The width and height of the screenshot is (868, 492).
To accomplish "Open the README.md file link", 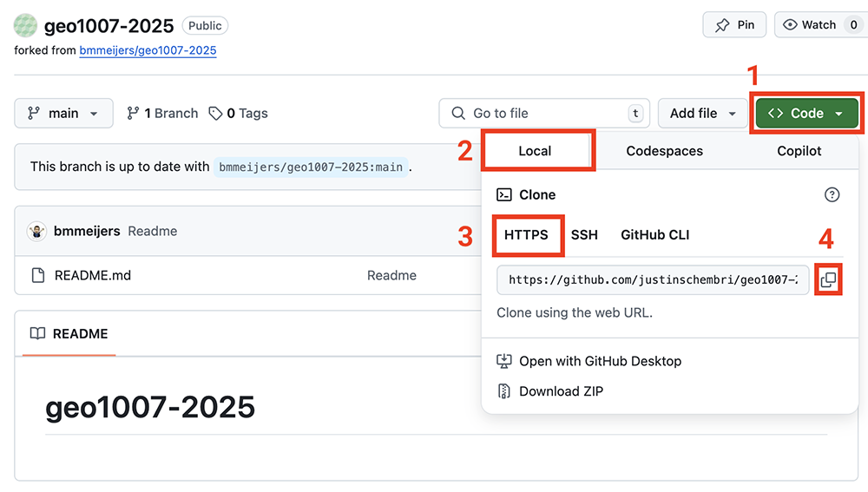I will 92,276.
